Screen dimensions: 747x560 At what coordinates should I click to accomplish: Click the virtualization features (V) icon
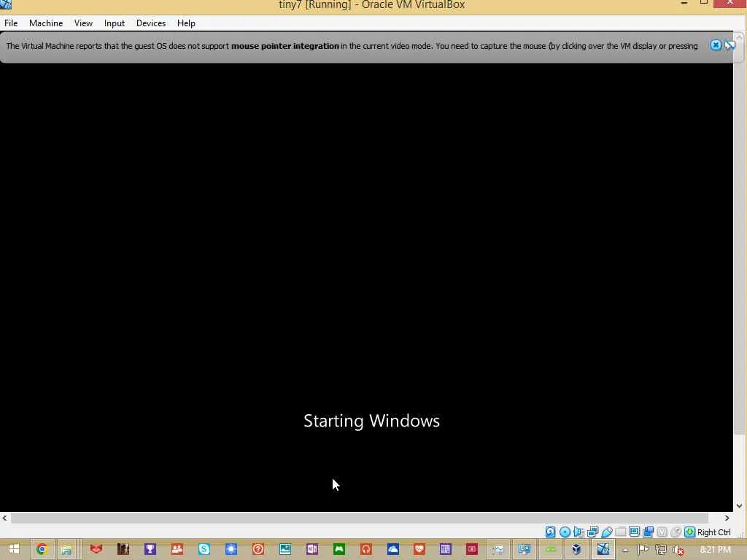662,532
